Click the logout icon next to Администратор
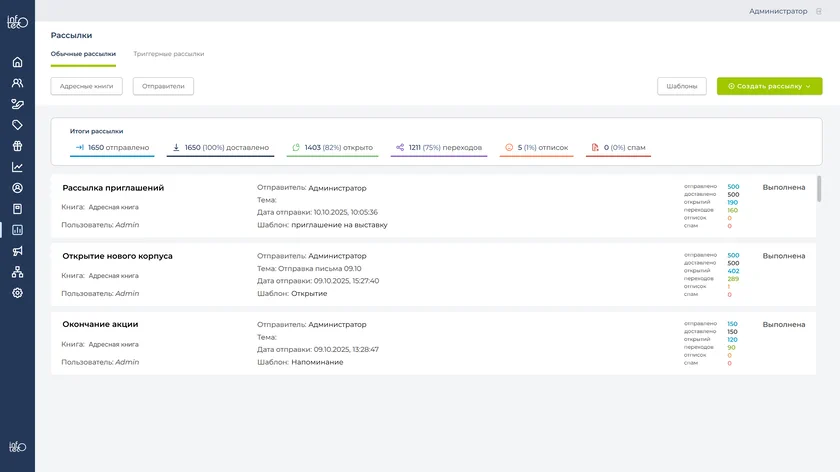840x472 pixels. click(819, 11)
